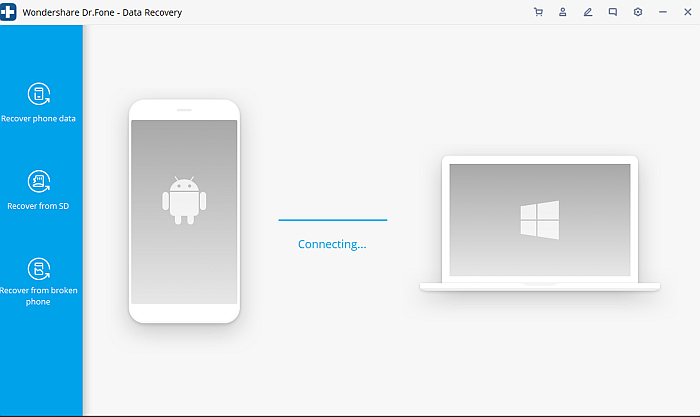Click the Connecting... status text

click(x=332, y=244)
